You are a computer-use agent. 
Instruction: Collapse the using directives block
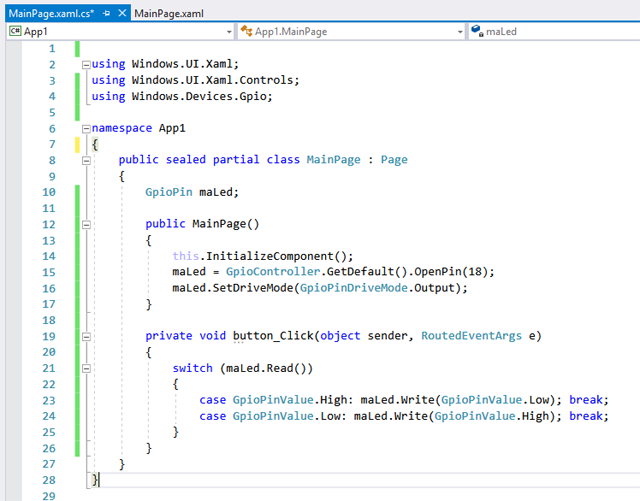[x=85, y=64]
